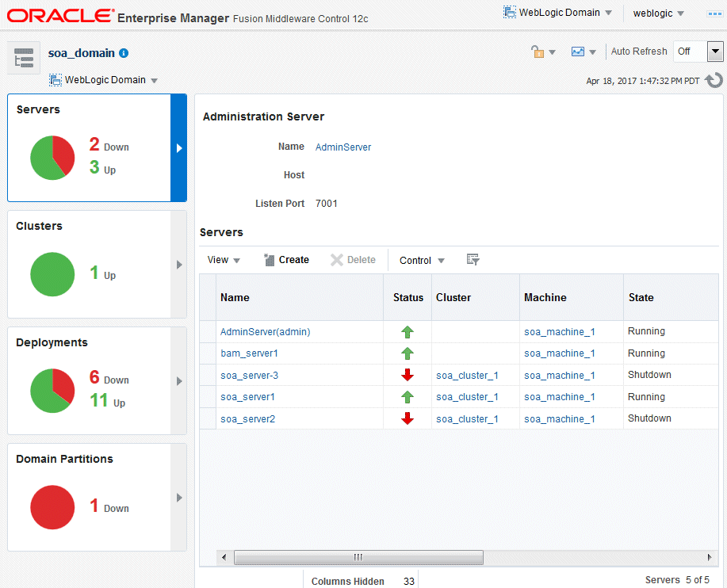727x588 pixels.
Task: Click the Clusters green pie chart
Action: 52,274
